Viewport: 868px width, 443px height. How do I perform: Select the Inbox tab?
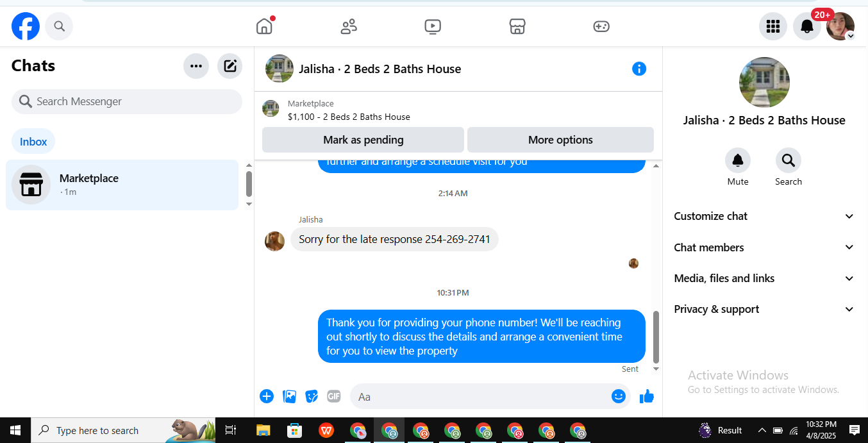33,142
